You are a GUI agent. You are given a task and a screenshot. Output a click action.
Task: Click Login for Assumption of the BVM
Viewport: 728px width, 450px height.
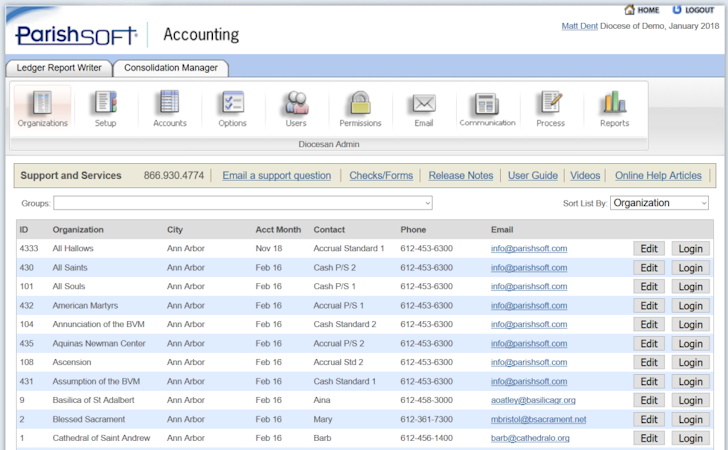point(690,382)
